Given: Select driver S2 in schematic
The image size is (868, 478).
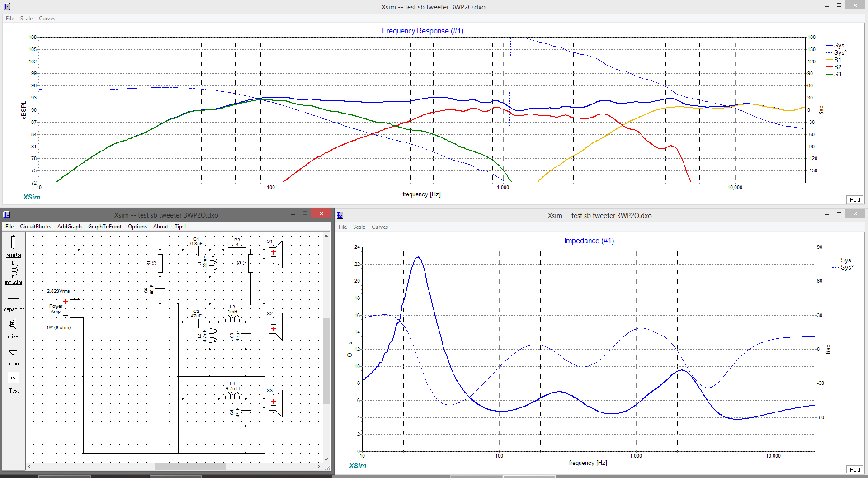Looking at the screenshot, I should [x=275, y=327].
